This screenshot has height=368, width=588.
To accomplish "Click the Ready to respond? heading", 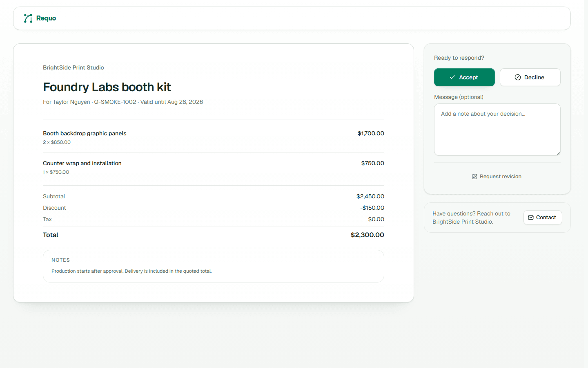I will [x=459, y=58].
